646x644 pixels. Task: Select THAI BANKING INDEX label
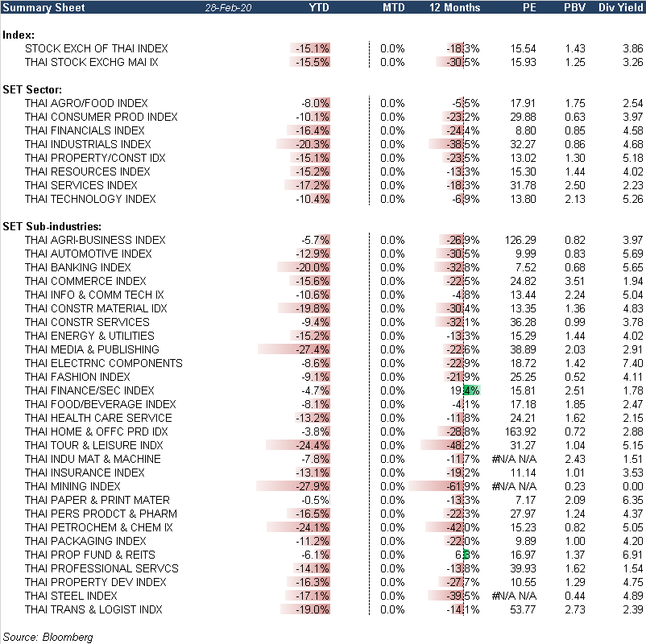click(77, 267)
